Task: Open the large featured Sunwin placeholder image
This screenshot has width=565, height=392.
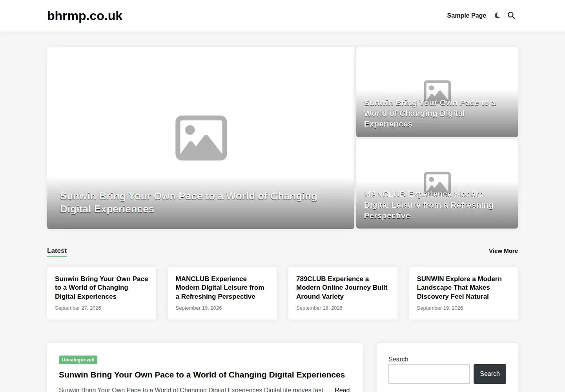Action: pyautogui.click(x=201, y=138)
